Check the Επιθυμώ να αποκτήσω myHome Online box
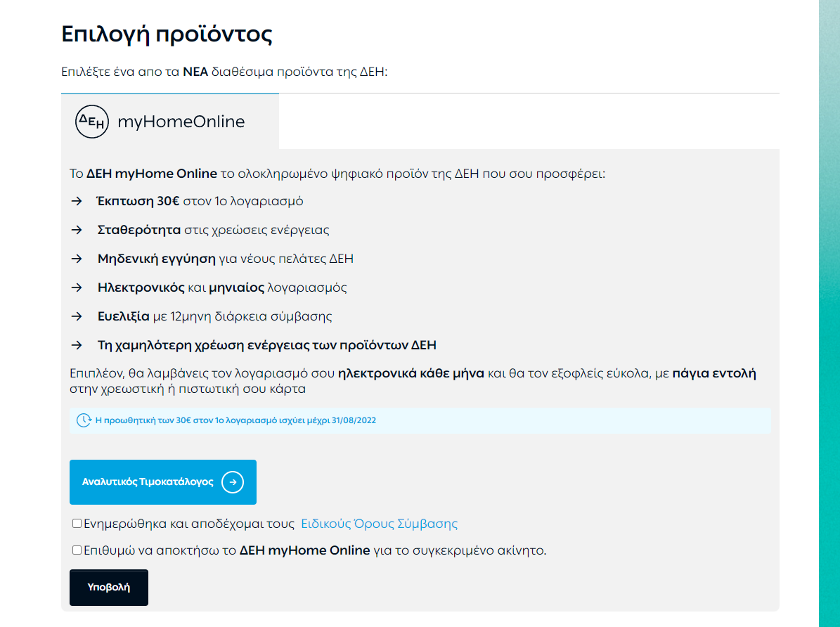Image resolution: width=840 pixels, height=627 pixels. pos(77,550)
